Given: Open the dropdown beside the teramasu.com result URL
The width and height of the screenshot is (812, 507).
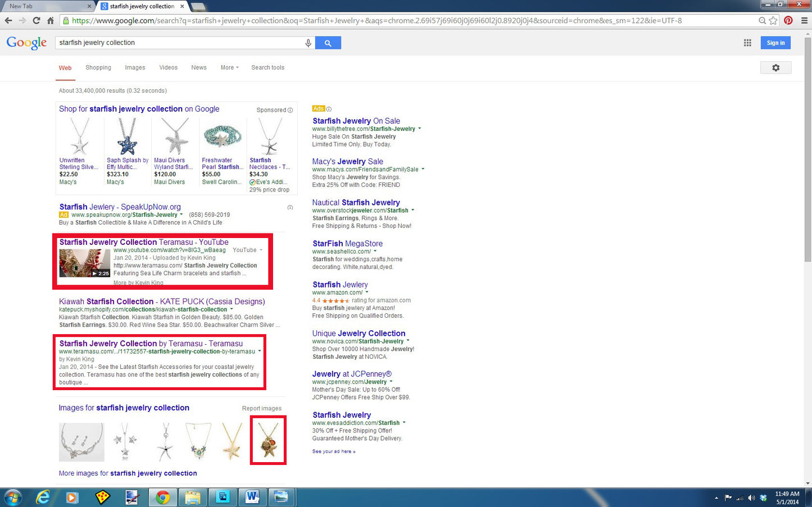Looking at the screenshot, I should click(259, 351).
